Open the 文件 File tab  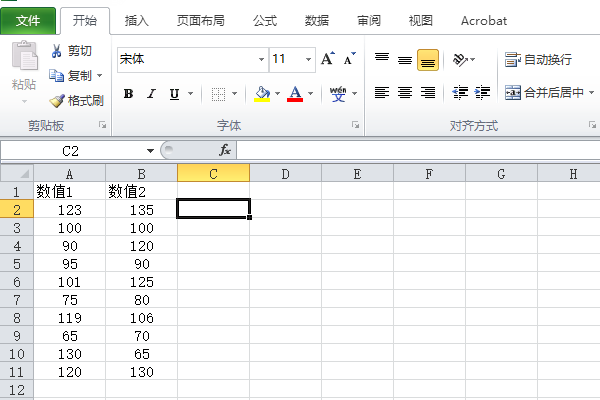[x=28, y=21]
